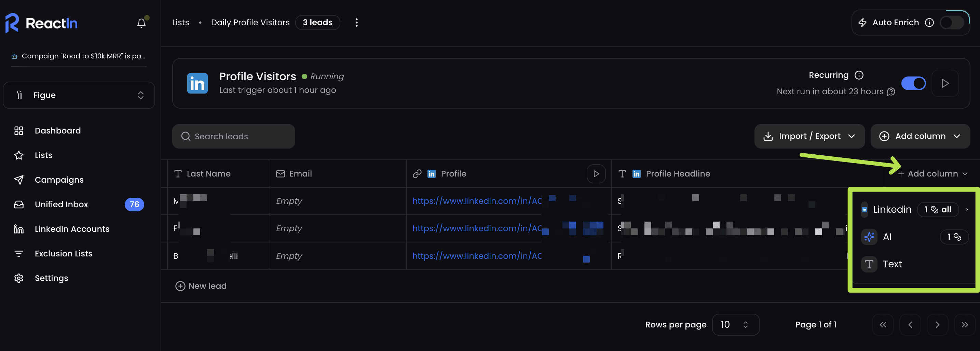This screenshot has width=980, height=351.
Task: Click the Recurring info icon
Action: pyautogui.click(x=859, y=75)
